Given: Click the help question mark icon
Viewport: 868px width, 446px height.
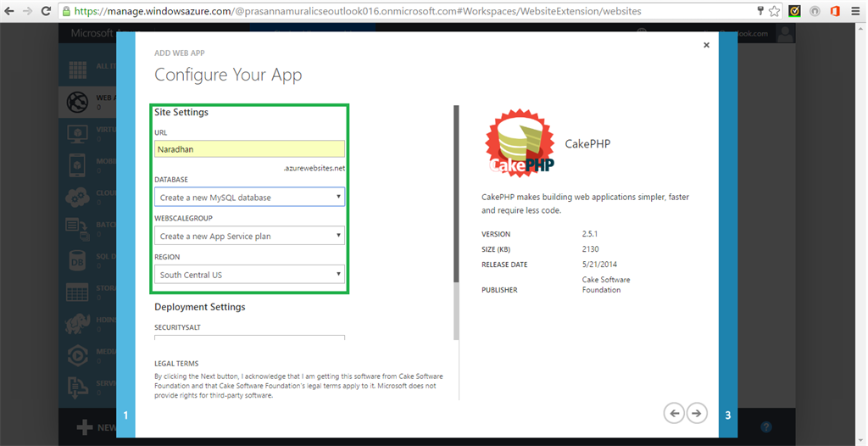Looking at the screenshot, I should 766,426.
